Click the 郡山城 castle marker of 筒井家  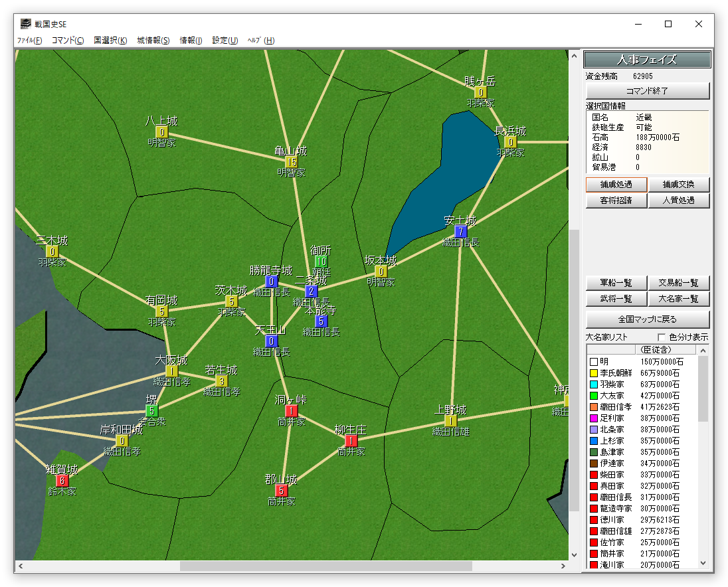click(281, 490)
